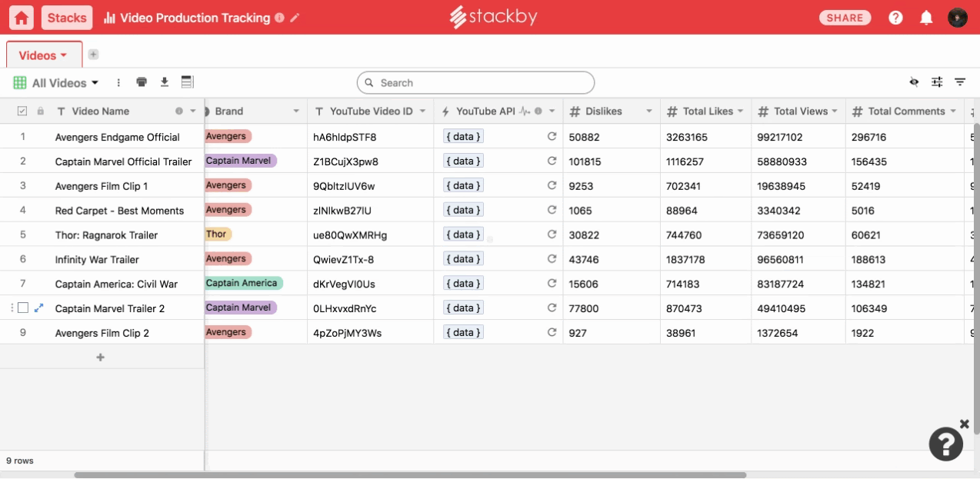Open the Video Name column dropdown arrow
This screenshot has width=980, height=479.
pos(193,111)
